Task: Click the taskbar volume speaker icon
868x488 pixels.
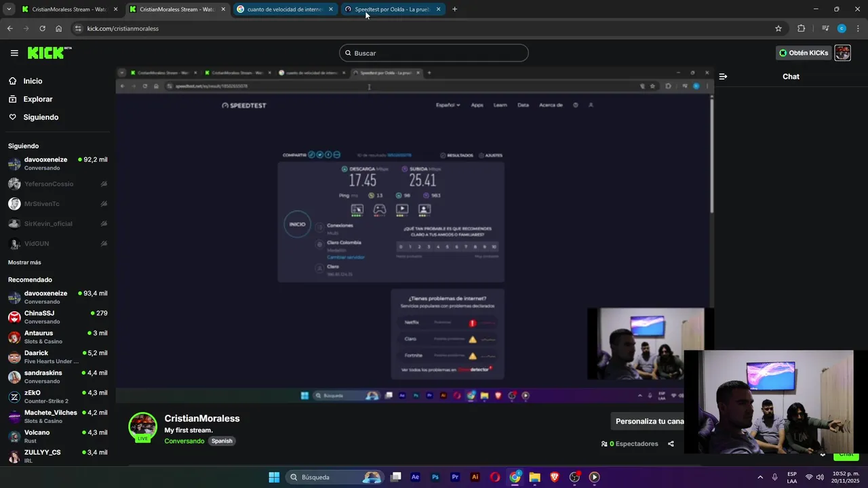Action: (820, 477)
